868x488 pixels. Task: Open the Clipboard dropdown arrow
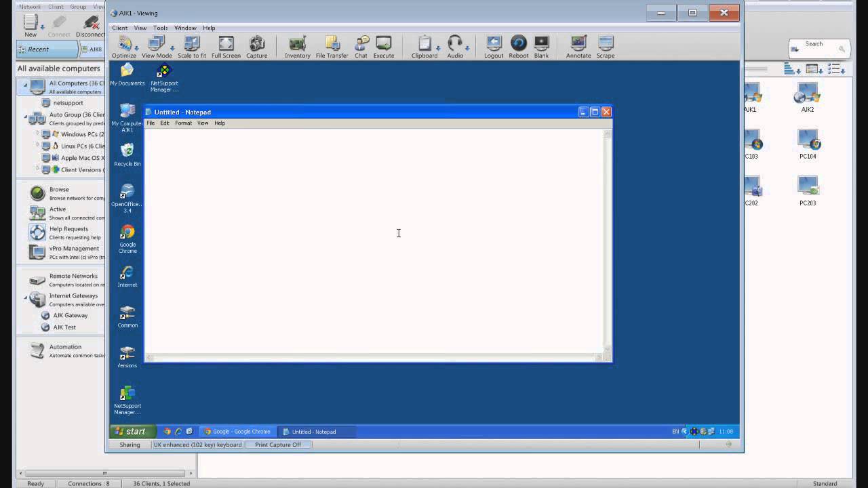click(x=437, y=49)
